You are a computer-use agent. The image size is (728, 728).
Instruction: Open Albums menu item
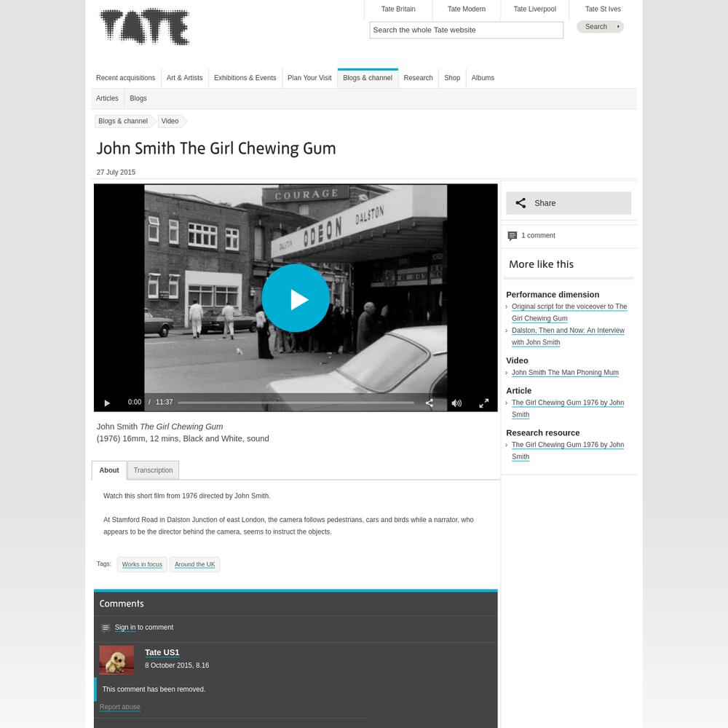coord(483,78)
